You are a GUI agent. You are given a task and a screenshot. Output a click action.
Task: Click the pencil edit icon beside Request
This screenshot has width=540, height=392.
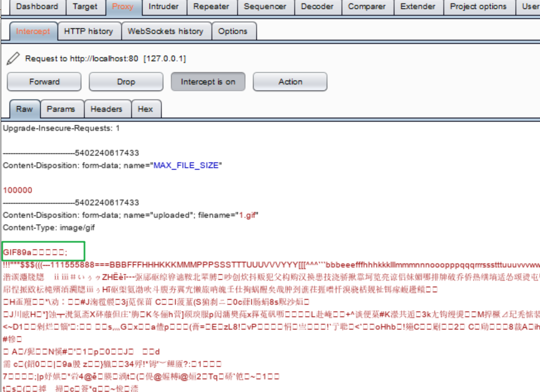point(14,59)
